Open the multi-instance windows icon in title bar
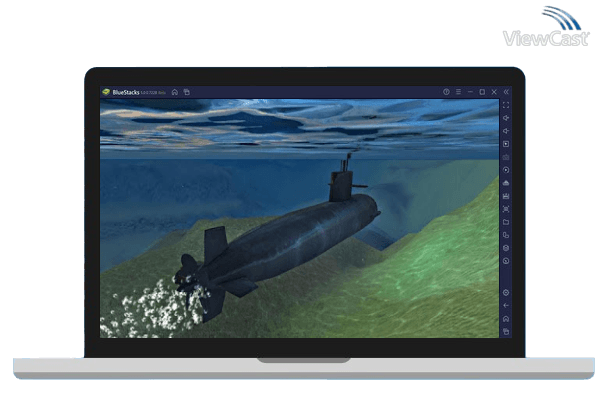 click(187, 92)
